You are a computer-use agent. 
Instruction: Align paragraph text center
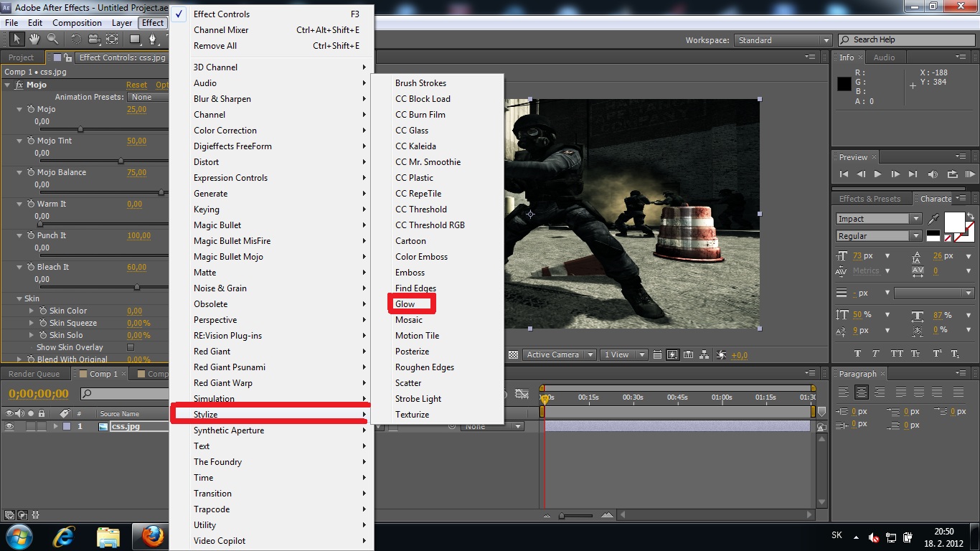[862, 392]
